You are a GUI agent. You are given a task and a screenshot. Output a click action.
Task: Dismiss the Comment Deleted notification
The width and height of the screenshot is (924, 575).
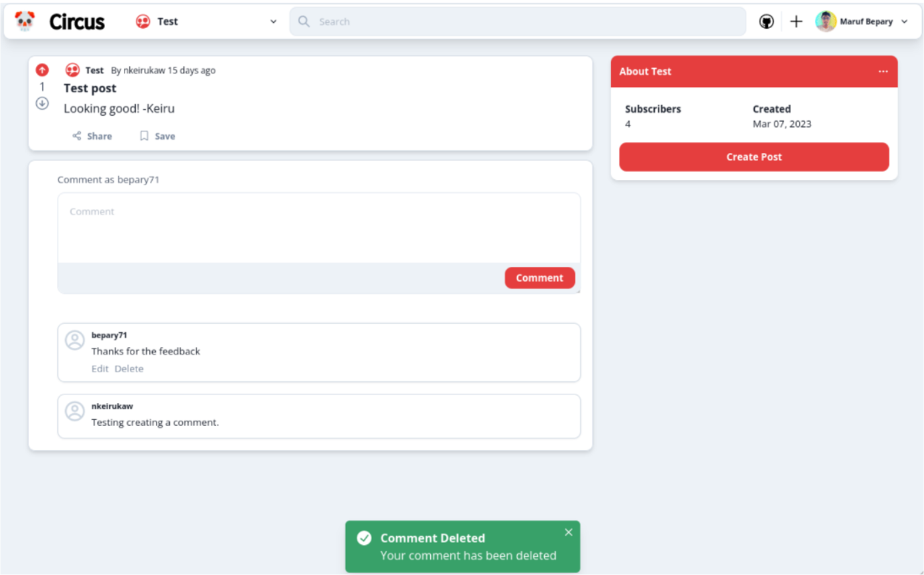pyautogui.click(x=568, y=532)
